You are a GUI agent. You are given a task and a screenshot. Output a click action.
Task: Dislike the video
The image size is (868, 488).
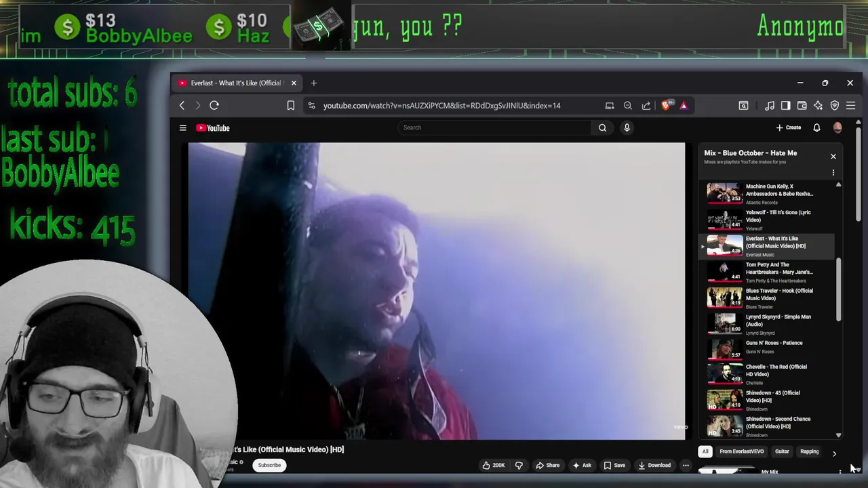click(x=519, y=465)
